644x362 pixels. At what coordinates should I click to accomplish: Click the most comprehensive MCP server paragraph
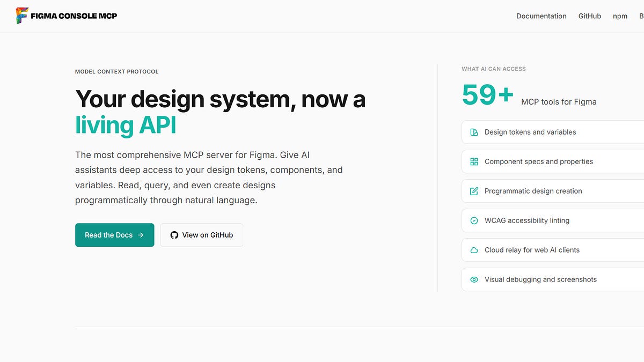point(209,178)
